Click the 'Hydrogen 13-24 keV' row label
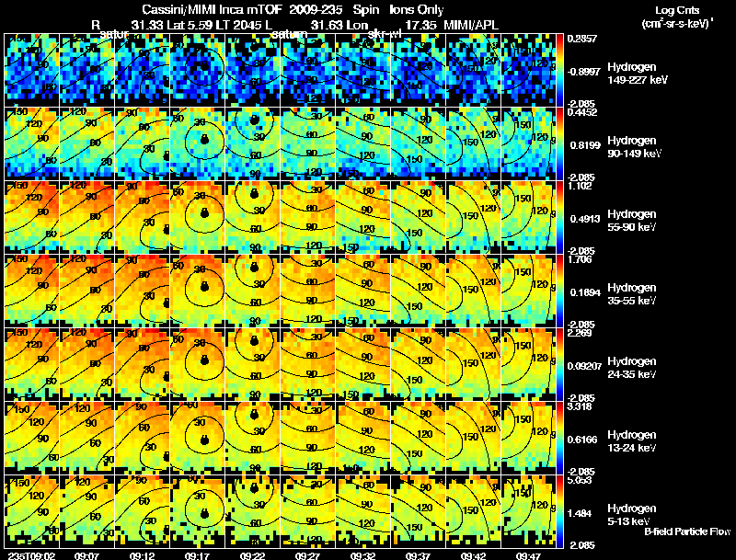 coord(632,441)
